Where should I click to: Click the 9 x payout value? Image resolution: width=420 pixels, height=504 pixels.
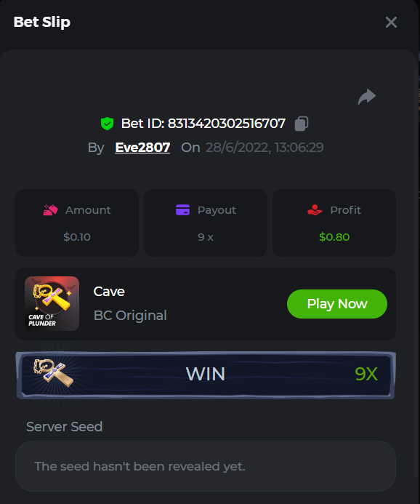click(x=206, y=237)
